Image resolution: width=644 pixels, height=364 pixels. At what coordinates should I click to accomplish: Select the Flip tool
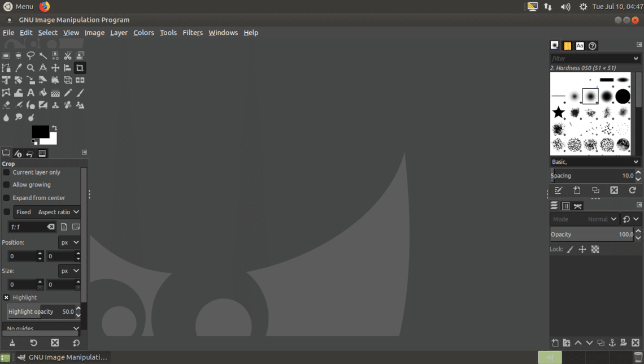[80, 80]
